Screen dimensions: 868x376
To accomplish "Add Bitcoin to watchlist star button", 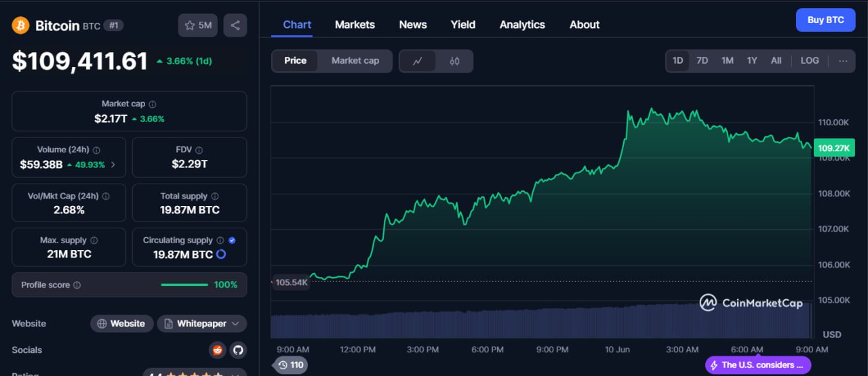I will [x=198, y=25].
